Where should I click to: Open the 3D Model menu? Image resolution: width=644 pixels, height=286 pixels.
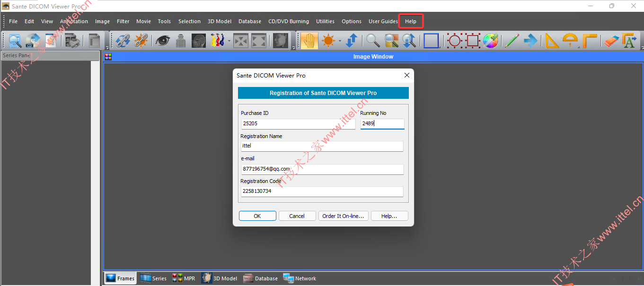[220, 21]
